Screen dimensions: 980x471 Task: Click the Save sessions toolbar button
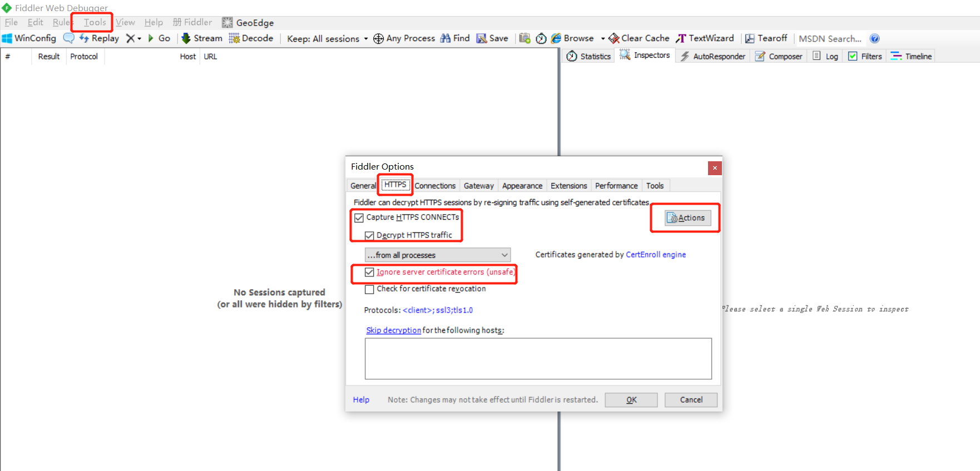tap(492, 38)
